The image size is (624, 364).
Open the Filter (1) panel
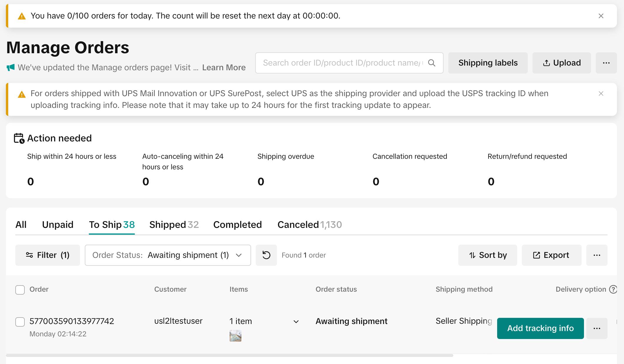[48, 255]
